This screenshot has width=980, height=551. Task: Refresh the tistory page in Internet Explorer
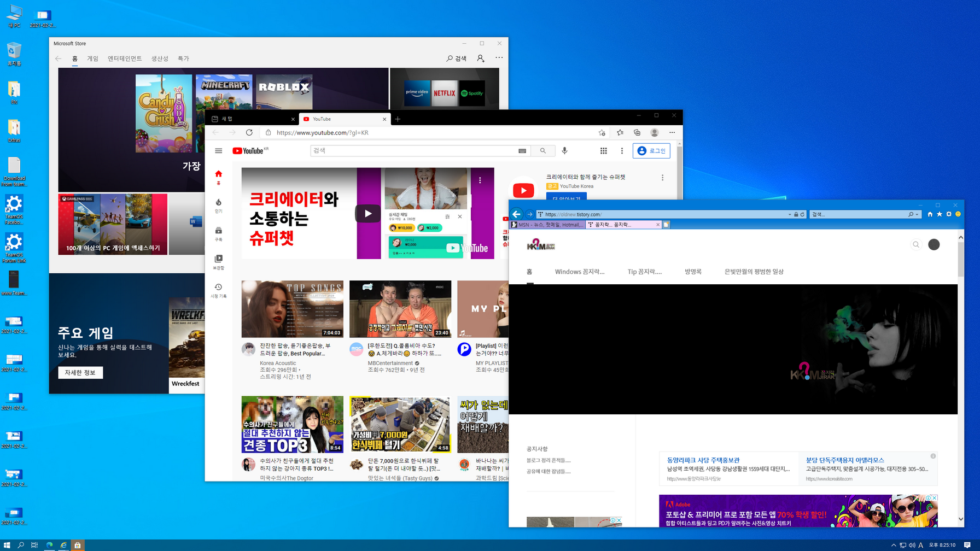(x=802, y=214)
